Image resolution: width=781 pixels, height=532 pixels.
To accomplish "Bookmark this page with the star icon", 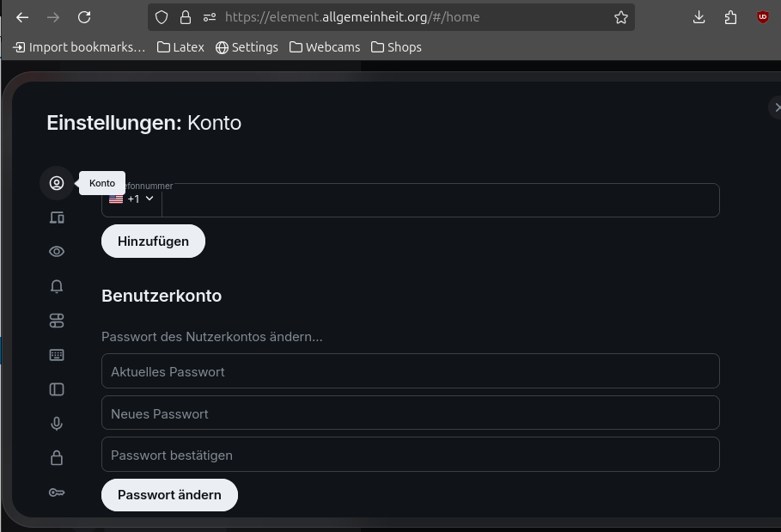I will point(621,17).
